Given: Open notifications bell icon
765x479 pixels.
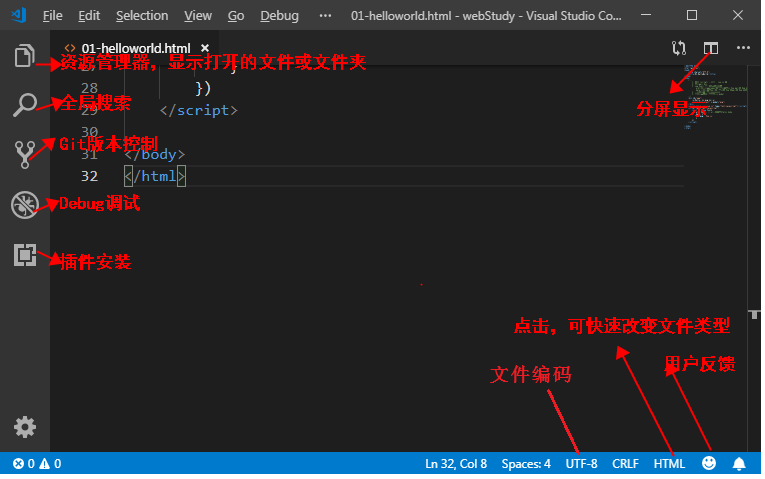Looking at the screenshot, I should pos(739,463).
